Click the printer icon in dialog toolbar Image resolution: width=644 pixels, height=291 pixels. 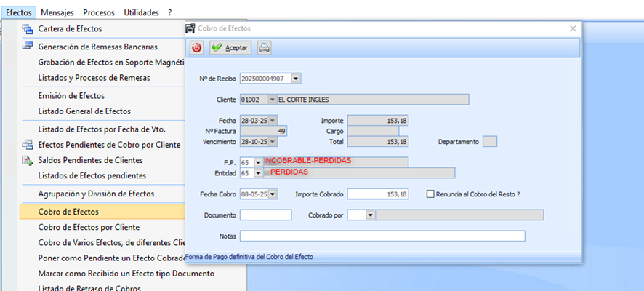[x=265, y=48]
